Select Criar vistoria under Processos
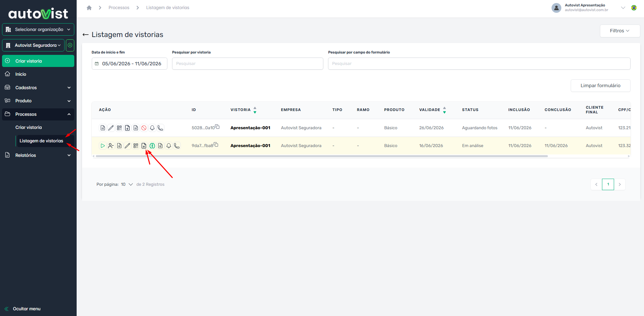 pyautogui.click(x=29, y=128)
